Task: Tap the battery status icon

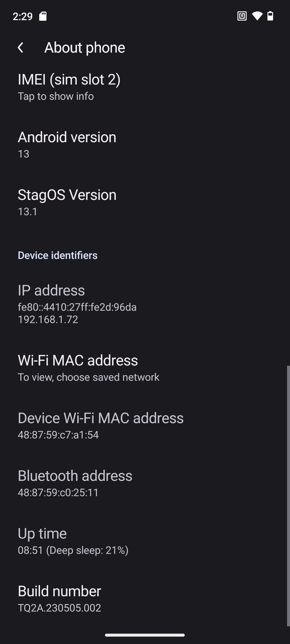Action: (270, 16)
